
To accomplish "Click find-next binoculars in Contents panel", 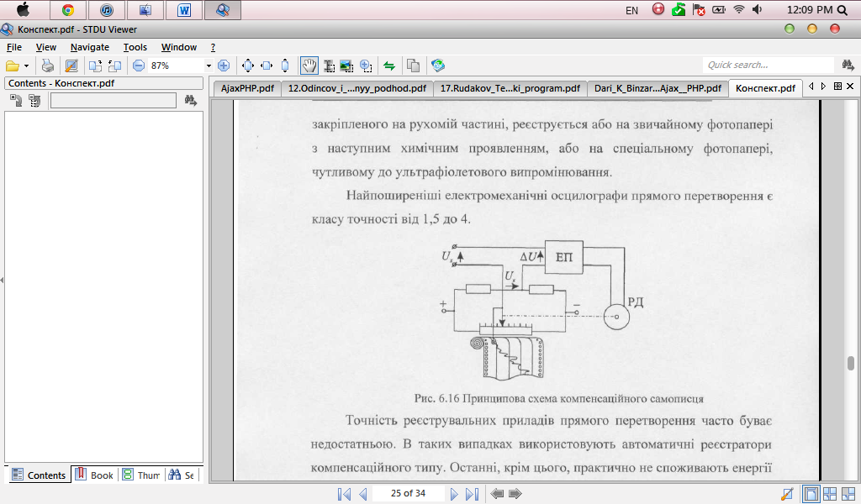I will pos(191,100).
